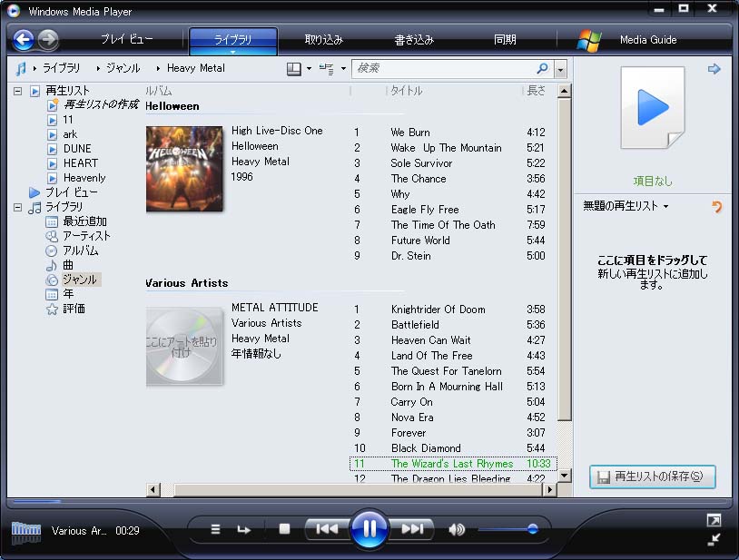Mute the volume speaker button
The width and height of the screenshot is (739, 560).
click(457, 530)
